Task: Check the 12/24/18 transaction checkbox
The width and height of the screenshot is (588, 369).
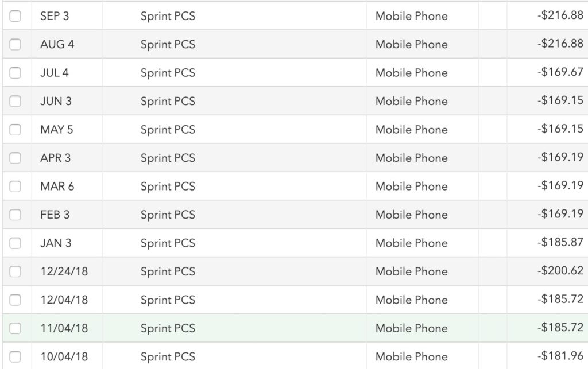Action: point(15,271)
